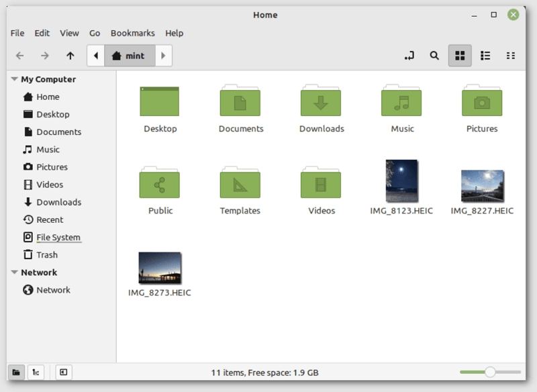Open File System from the sidebar
The height and width of the screenshot is (392, 537).
click(x=58, y=237)
